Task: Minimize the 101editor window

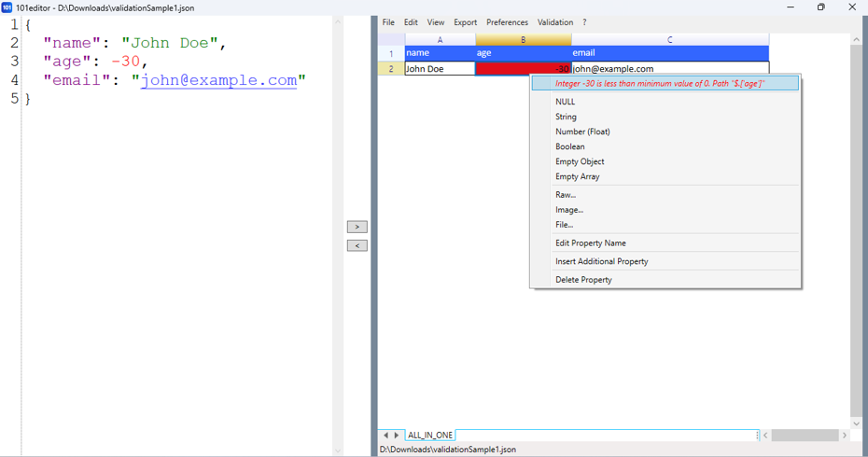Action: click(791, 7)
